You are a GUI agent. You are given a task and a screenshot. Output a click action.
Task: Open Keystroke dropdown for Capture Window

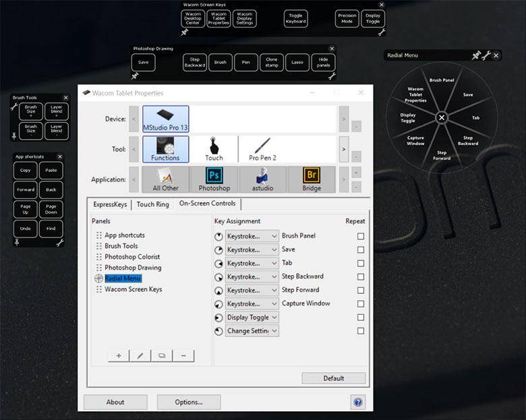coord(252,303)
